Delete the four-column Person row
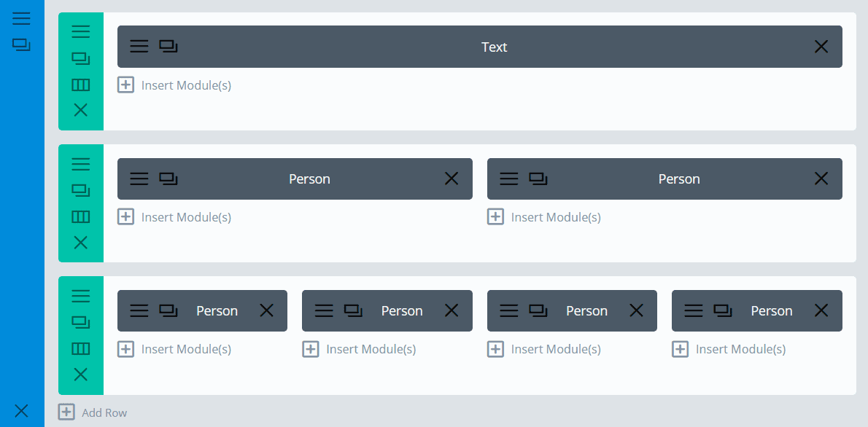Screen dimensions: 868x427 [80, 375]
